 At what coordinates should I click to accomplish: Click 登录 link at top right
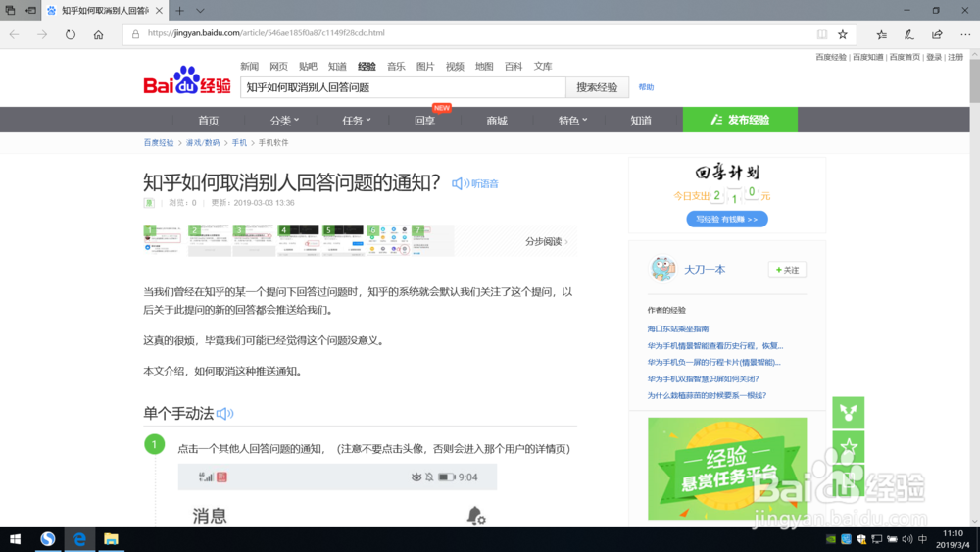click(x=934, y=57)
